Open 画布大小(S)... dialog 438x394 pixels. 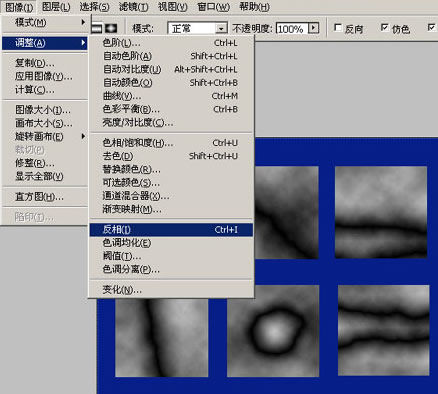click(45, 123)
